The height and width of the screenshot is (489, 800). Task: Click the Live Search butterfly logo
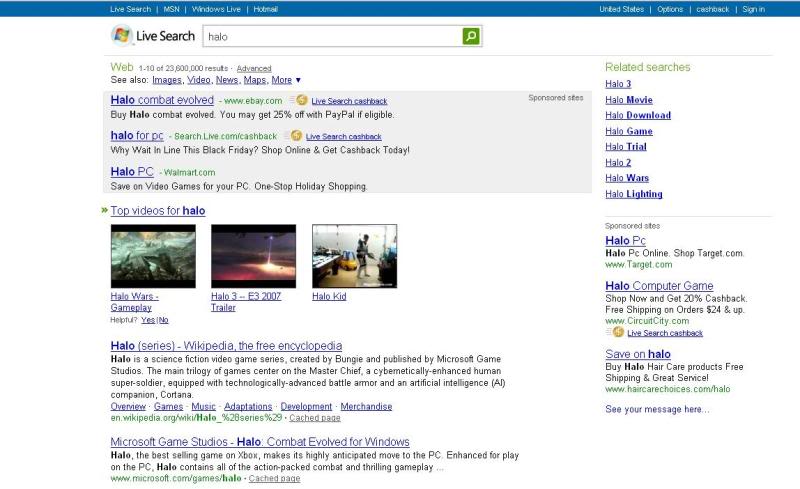point(121,35)
